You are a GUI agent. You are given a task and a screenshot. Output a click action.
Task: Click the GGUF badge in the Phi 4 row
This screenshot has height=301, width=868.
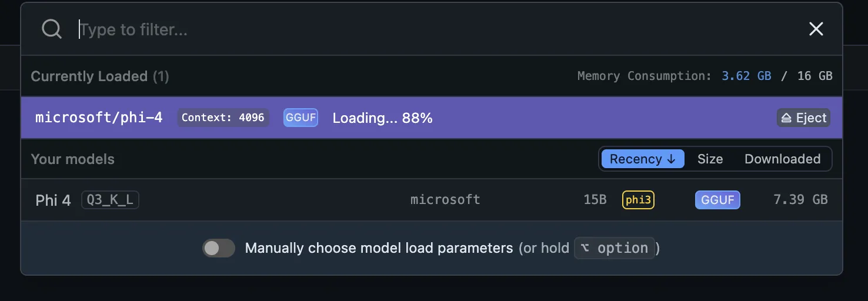click(x=717, y=200)
